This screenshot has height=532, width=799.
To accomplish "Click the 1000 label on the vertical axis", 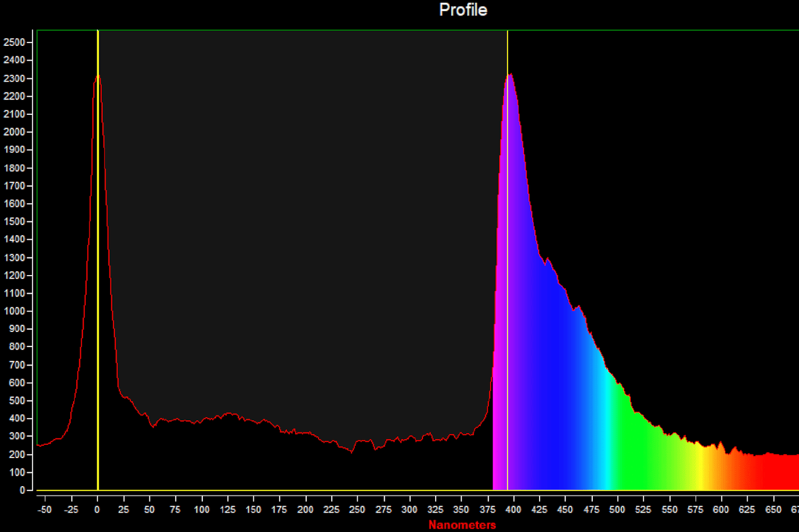I will (14, 311).
